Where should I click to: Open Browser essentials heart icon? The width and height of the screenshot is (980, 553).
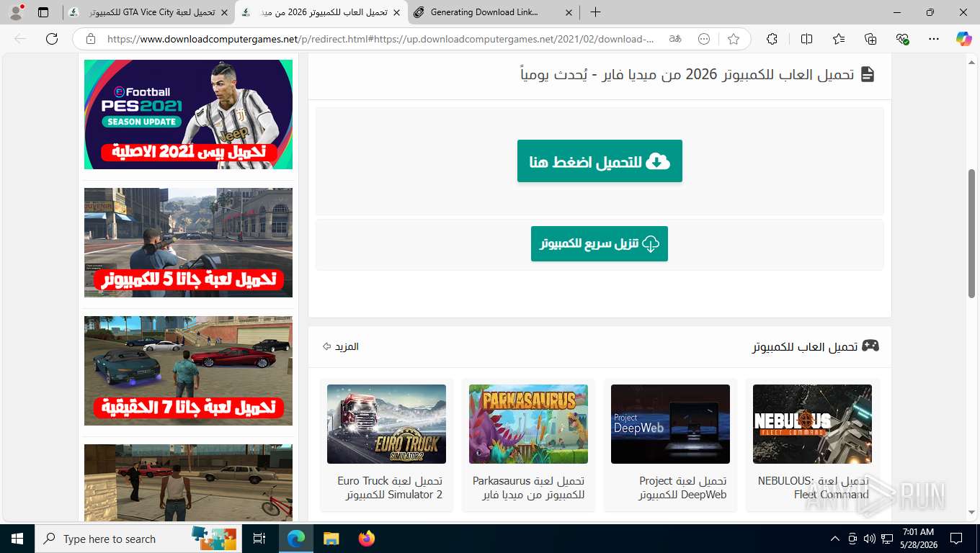(x=902, y=39)
